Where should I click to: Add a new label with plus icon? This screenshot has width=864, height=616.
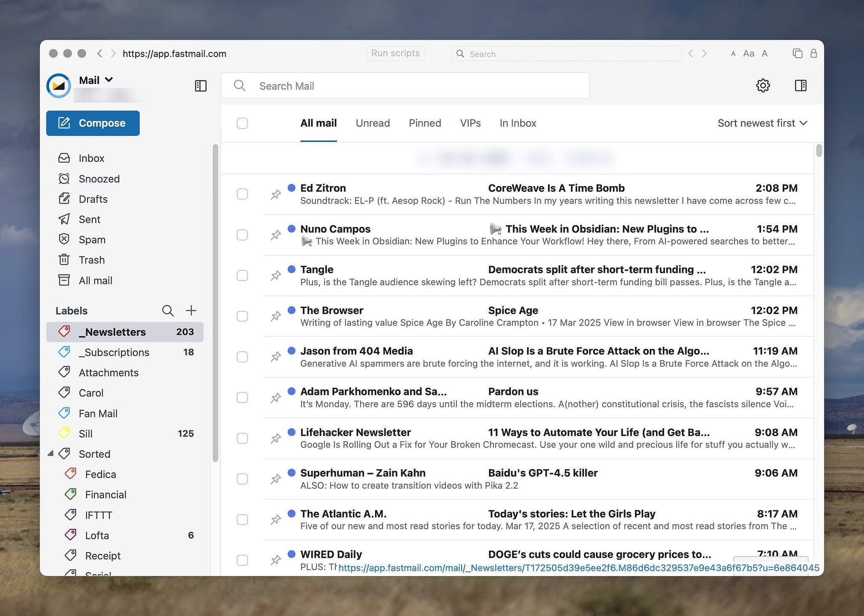pos(191,311)
